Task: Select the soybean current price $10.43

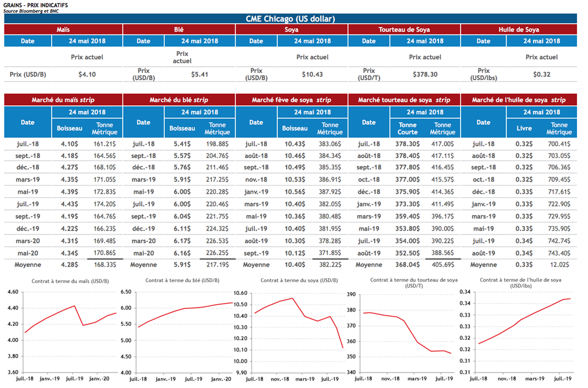Action: [312, 74]
